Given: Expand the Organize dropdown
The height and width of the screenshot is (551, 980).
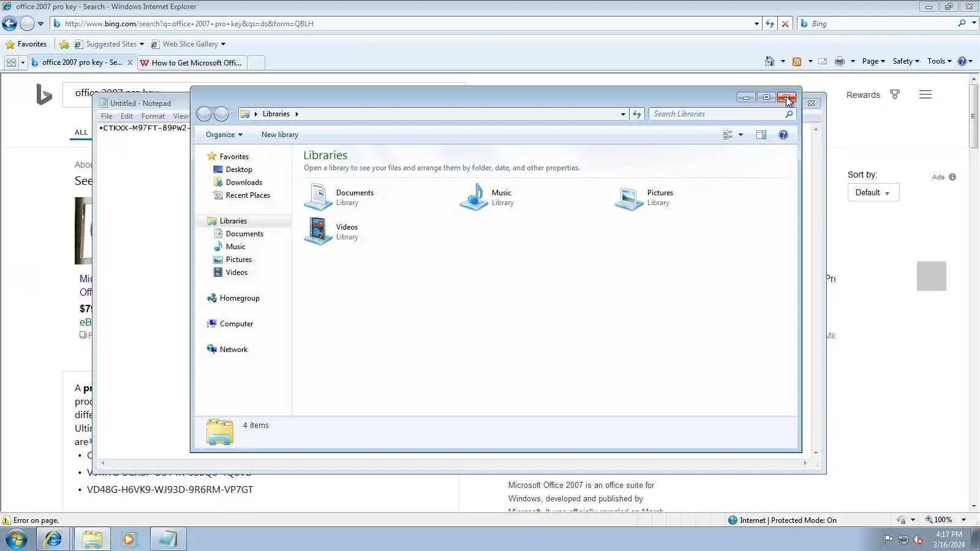Looking at the screenshot, I should pyautogui.click(x=224, y=135).
